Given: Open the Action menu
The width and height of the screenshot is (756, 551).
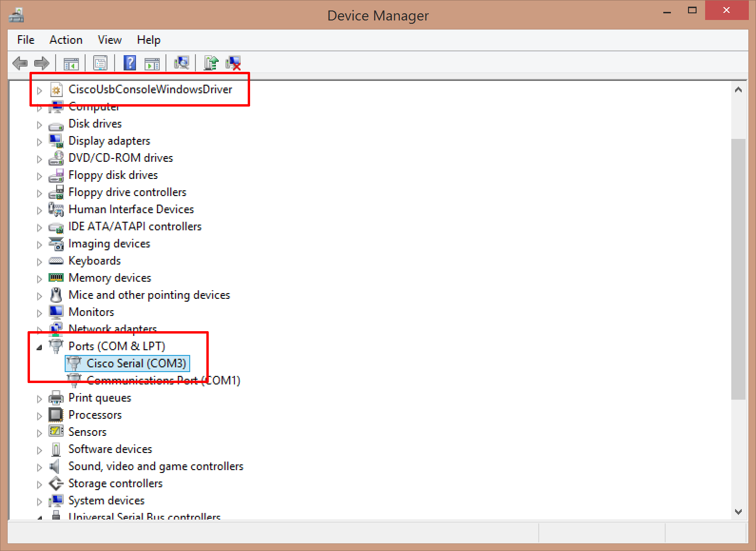Looking at the screenshot, I should tap(66, 40).
